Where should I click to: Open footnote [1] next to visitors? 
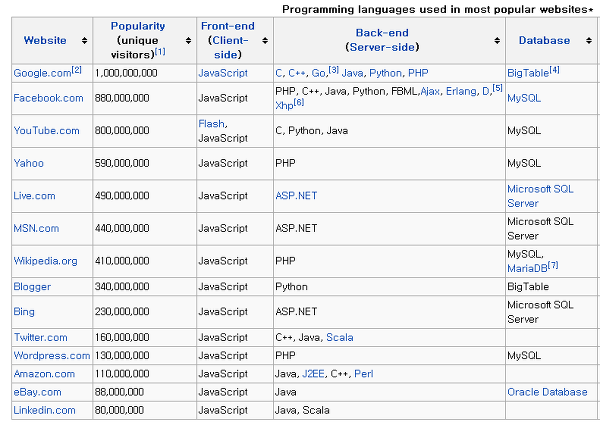pyautogui.click(x=160, y=51)
